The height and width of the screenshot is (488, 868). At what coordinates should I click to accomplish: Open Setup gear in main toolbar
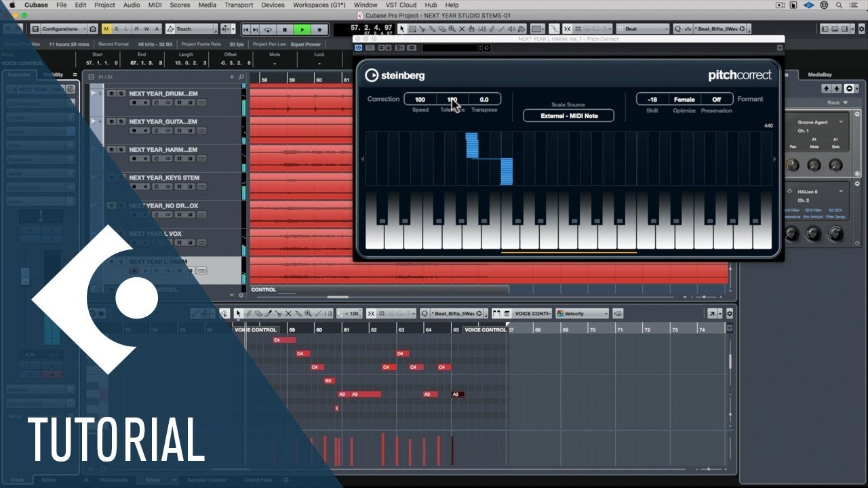(x=861, y=29)
